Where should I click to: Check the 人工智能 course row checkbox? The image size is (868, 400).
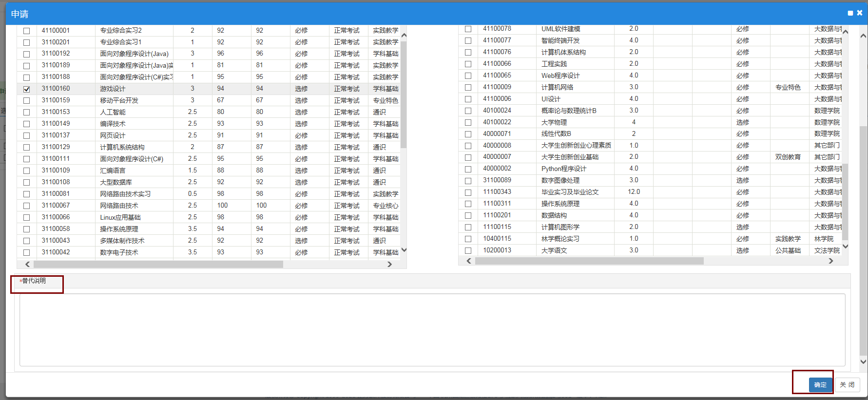click(27, 113)
